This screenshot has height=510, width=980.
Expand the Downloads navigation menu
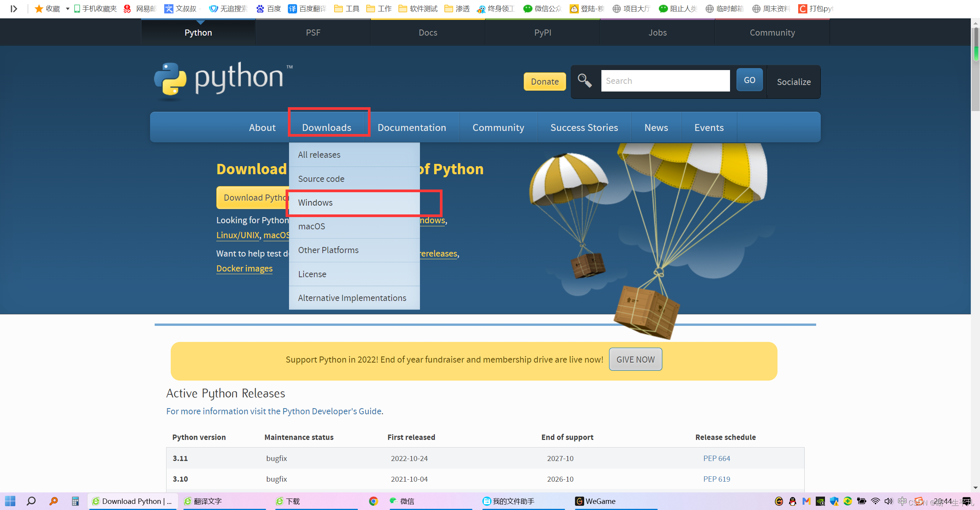coord(327,127)
